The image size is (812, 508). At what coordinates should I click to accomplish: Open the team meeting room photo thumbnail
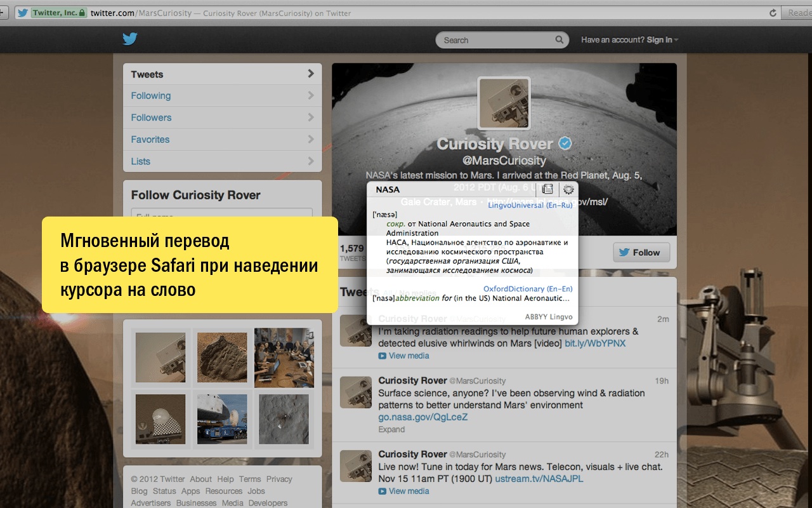[x=284, y=358]
